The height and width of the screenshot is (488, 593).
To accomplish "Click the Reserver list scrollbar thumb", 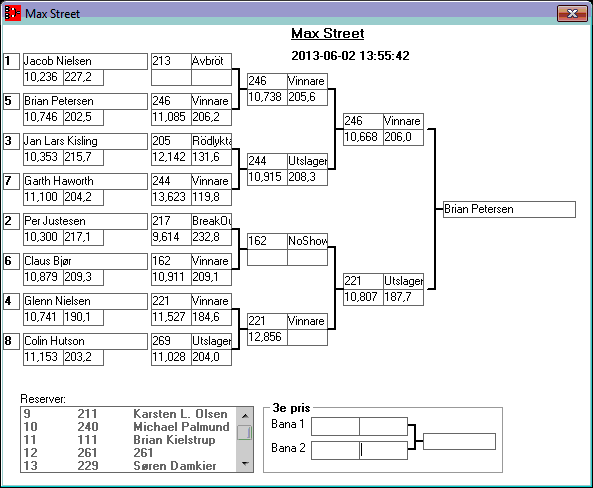I will pos(245,432).
